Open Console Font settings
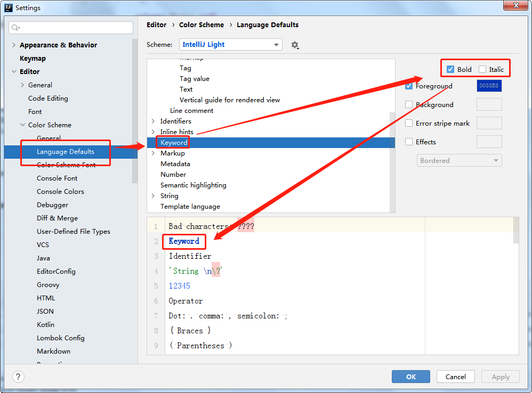The image size is (532, 393). point(57,178)
